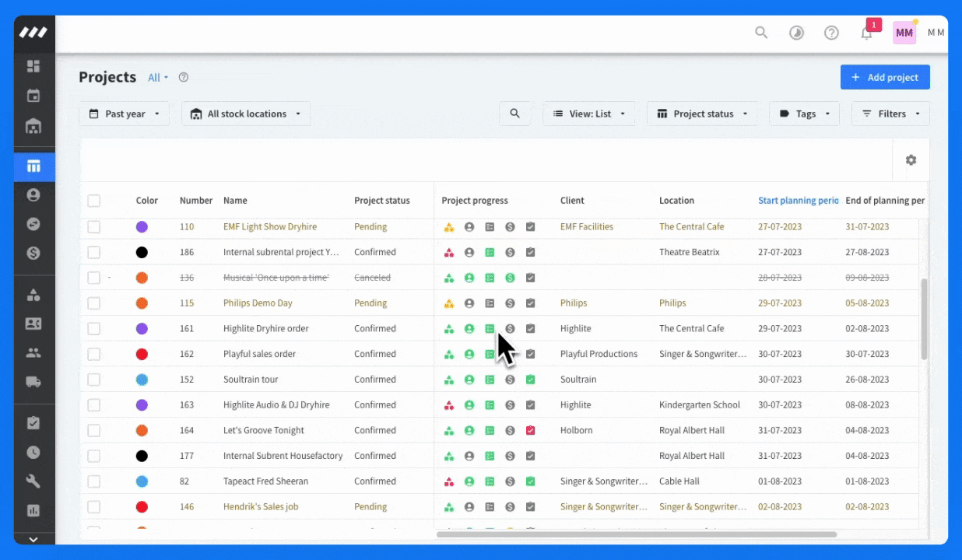This screenshot has height=560, width=962.
Task: Sort by the Location column header
Action: point(676,201)
